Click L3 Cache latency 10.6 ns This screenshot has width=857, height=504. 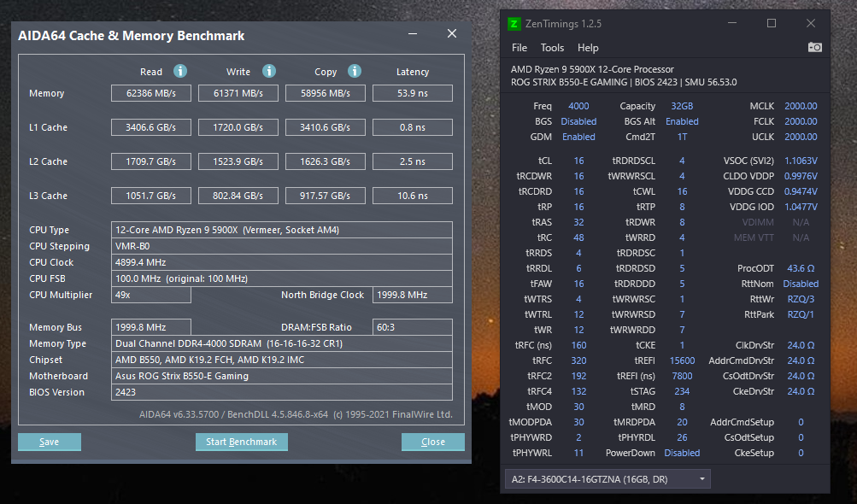[413, 196]
